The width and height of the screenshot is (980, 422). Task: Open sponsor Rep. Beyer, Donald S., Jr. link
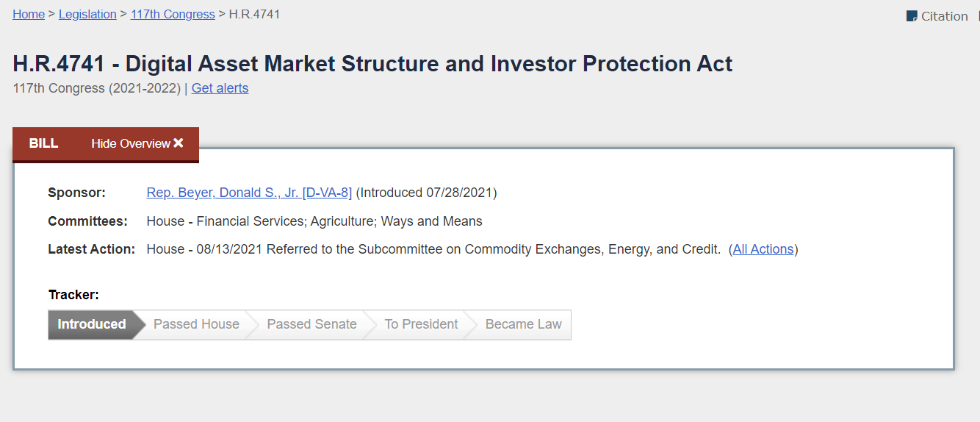249,193
